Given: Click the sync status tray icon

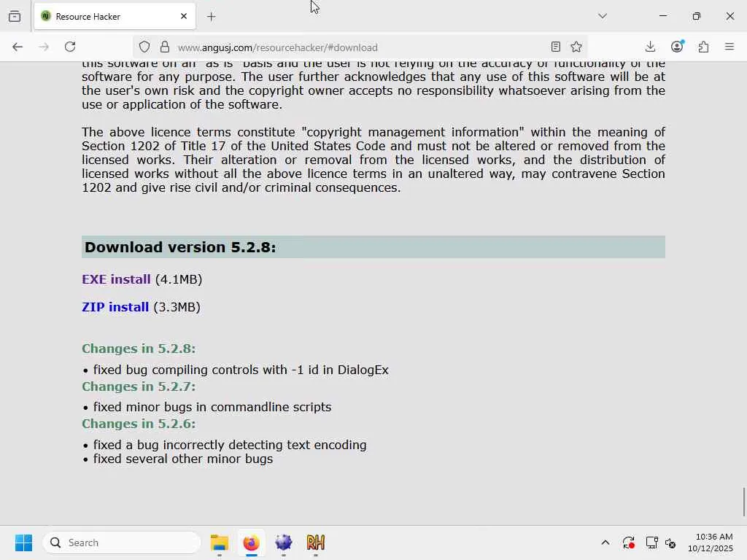Looking at the screenshot, I should 628,542.
